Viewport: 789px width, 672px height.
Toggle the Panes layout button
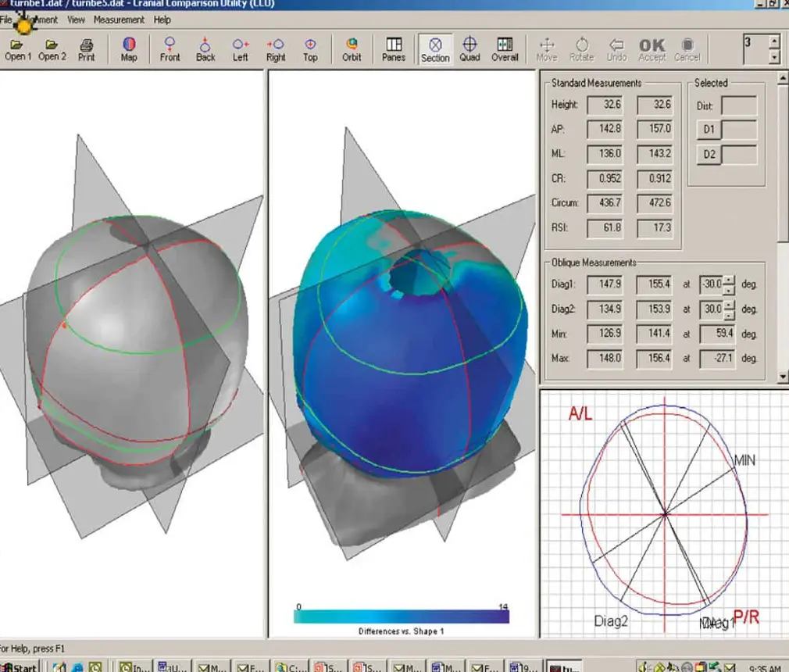click(x=394, y=48)
